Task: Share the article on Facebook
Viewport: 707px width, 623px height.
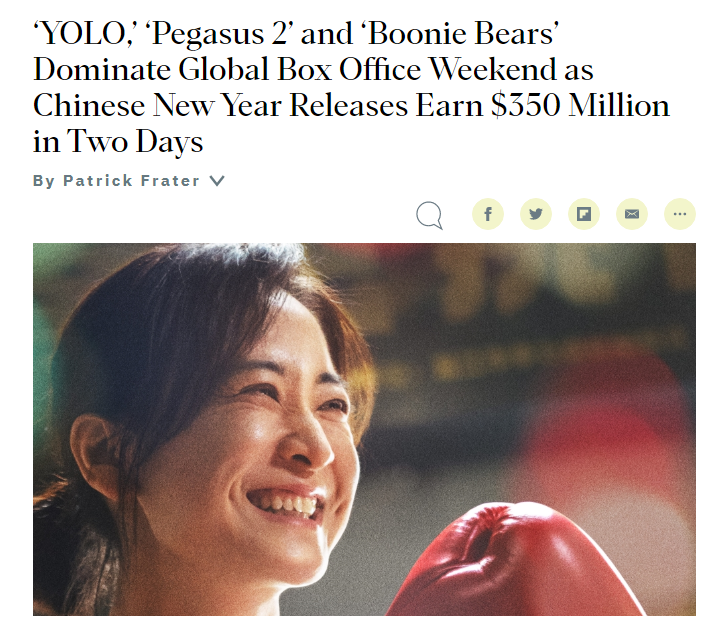Action: [x=487, y=214]
